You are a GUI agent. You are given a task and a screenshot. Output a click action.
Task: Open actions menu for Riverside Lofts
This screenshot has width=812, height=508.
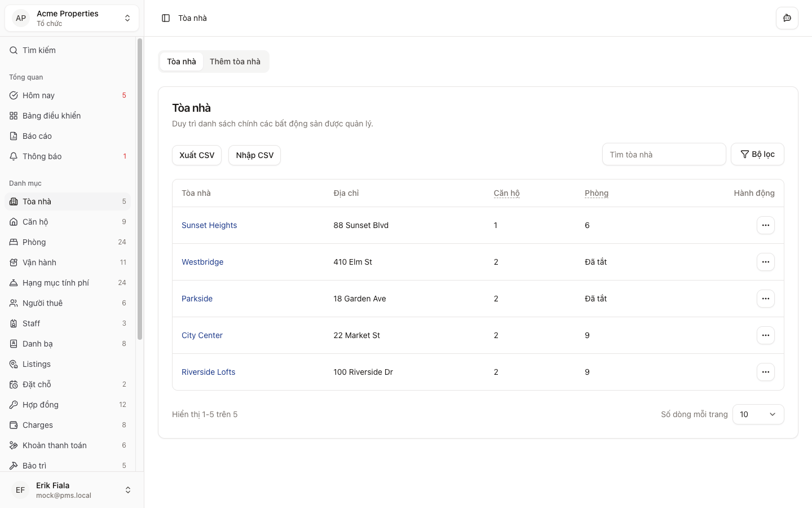point(765,372)
